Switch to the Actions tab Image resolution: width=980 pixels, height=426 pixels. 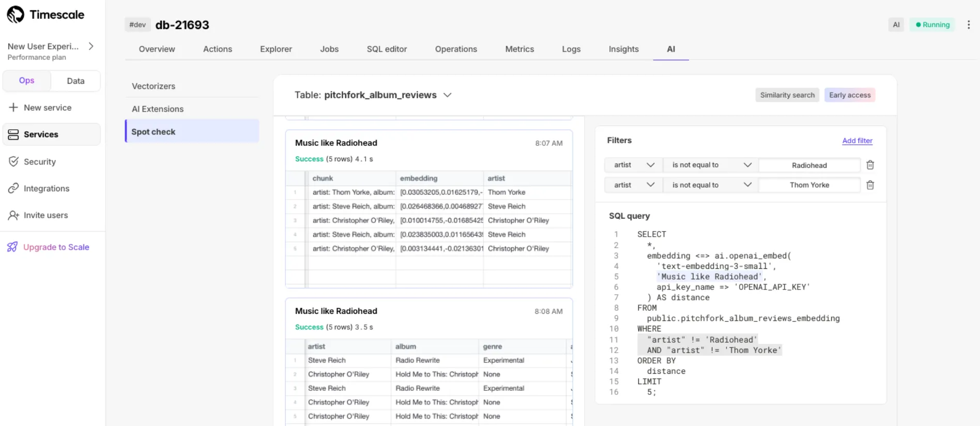click(218, 49)
